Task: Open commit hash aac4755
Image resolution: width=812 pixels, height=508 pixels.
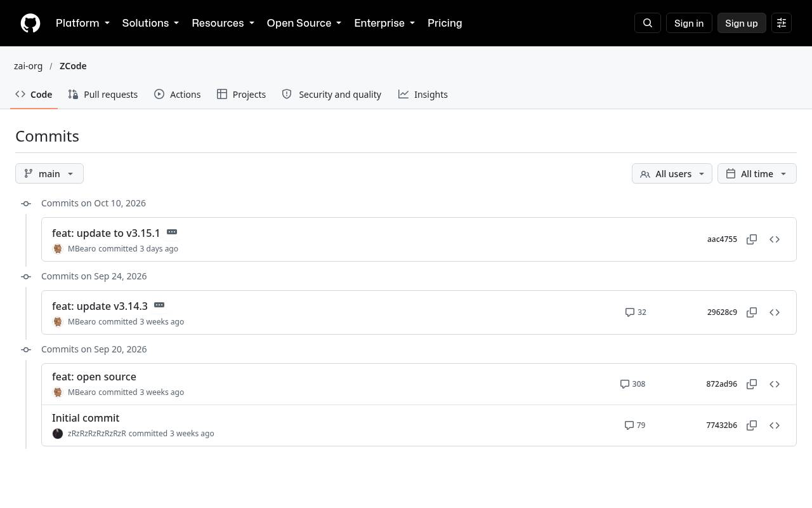Action: (722, 239)
